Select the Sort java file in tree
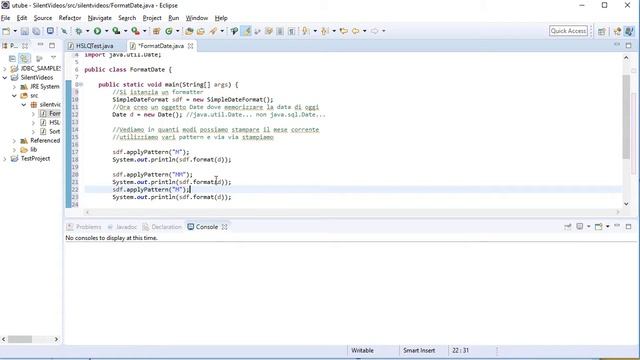 click(x=50, y=131)
